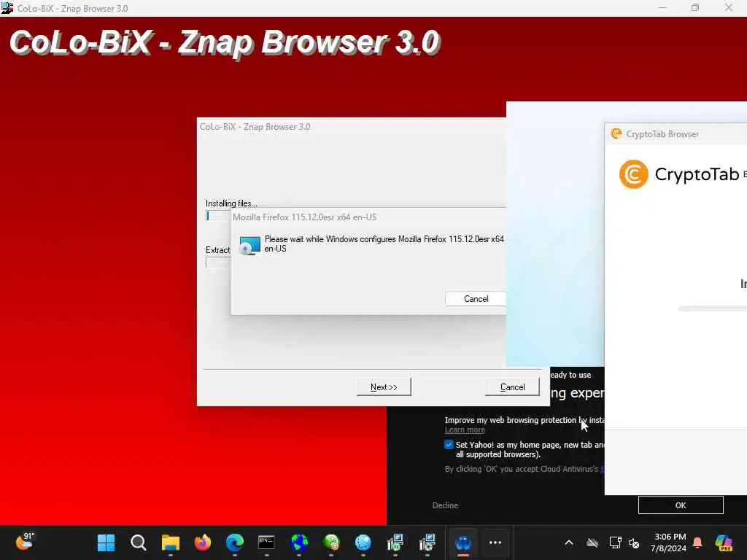The height and width of the screenshot is (560, 747).
Task: Open clock showing 3:06 PM 7/8/2024
Action: pyautogui.click(x=670, y=542)
